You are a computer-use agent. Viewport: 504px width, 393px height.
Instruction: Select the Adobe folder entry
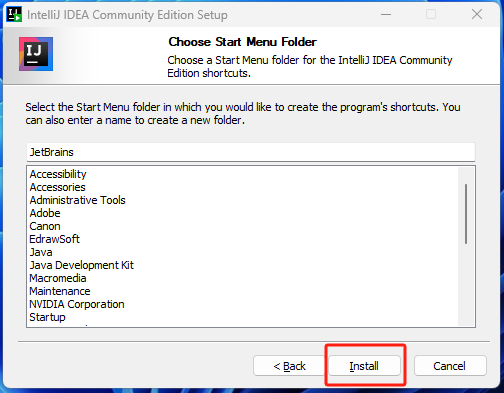[45, 213]
